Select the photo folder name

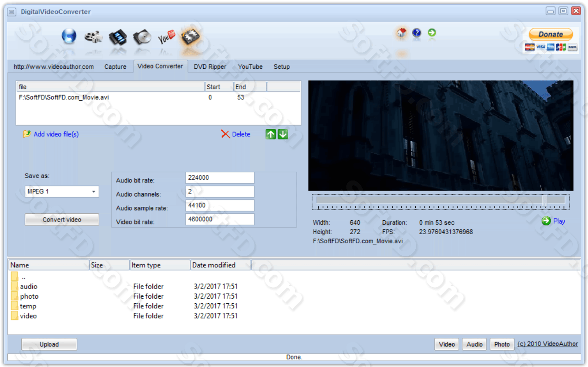coord(29,296)
